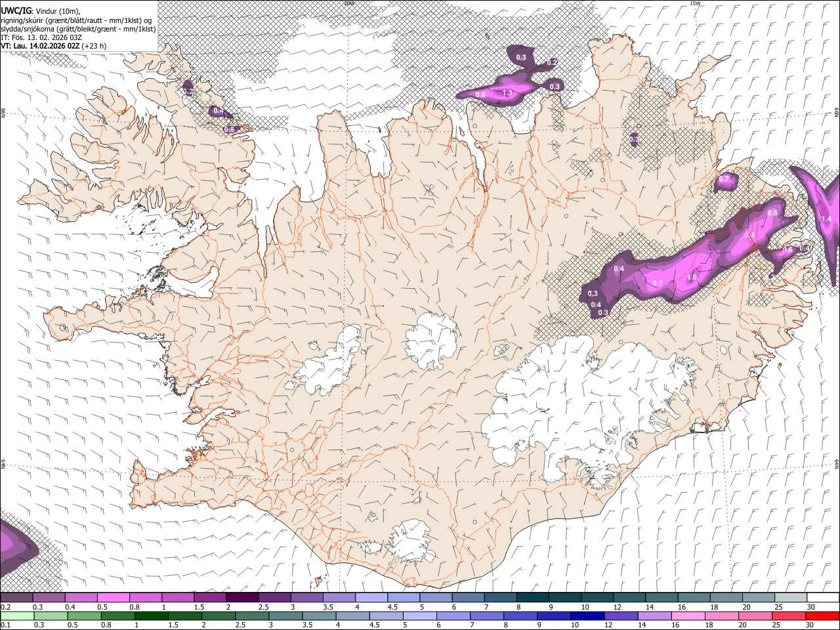Click the Mýrdalsjökull glacier near the south coast
The image size is (840, 630).
coord(411,542)
